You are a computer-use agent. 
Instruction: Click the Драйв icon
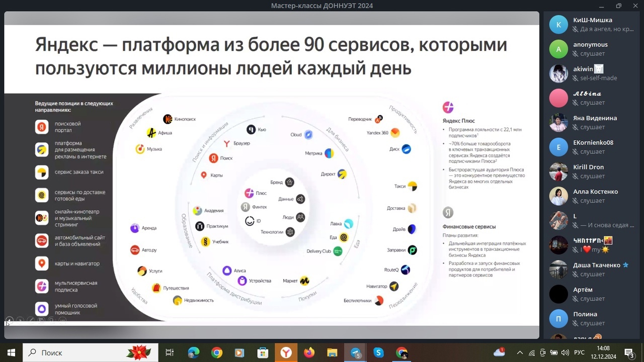point(412,229)
